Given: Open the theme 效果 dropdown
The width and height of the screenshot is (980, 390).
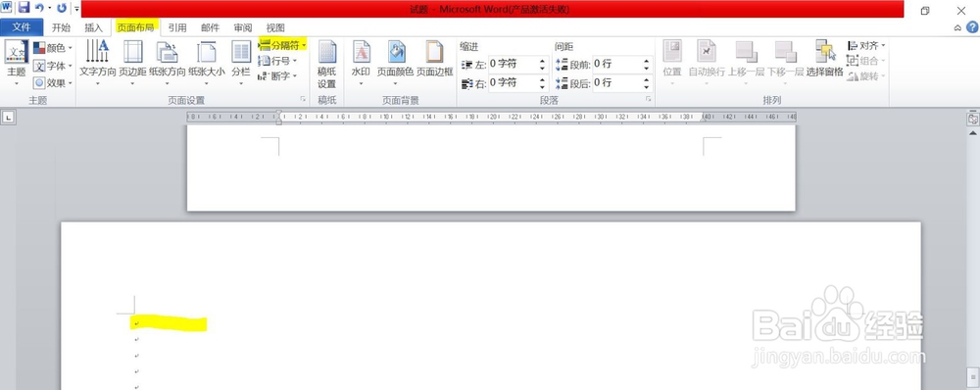Looking at the screenshot, I should 53,82.
